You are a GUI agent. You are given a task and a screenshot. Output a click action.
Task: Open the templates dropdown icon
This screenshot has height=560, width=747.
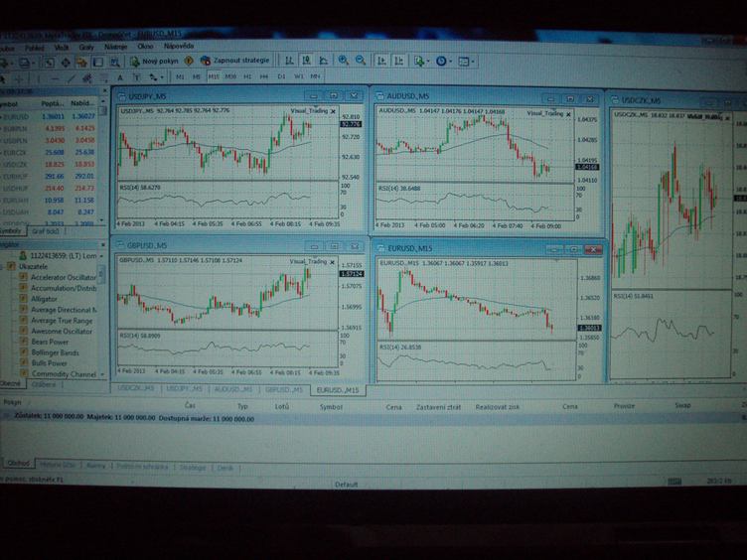[x=466, y=62]
